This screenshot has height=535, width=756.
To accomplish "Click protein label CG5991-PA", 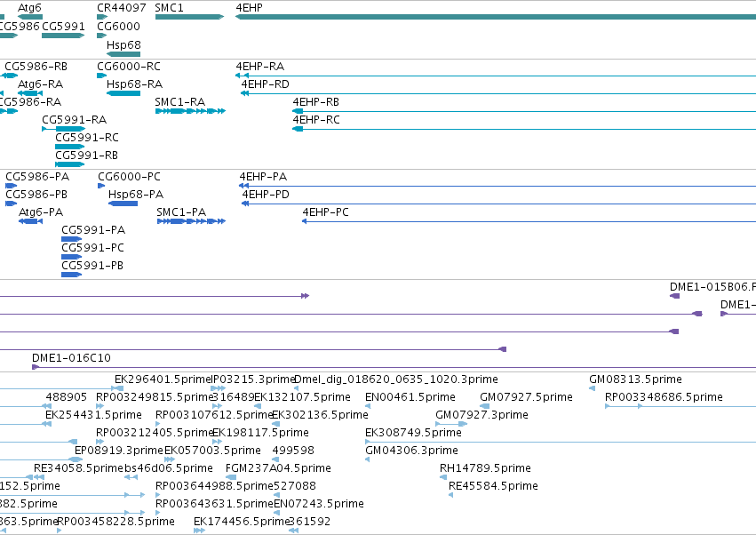I will pos(93,230).
